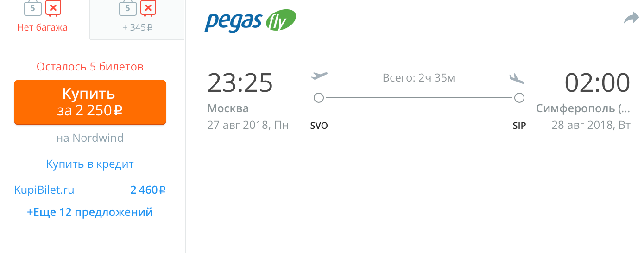
Task: Click hand luggage icon above Нет багажа
Action: click(33, 8)
